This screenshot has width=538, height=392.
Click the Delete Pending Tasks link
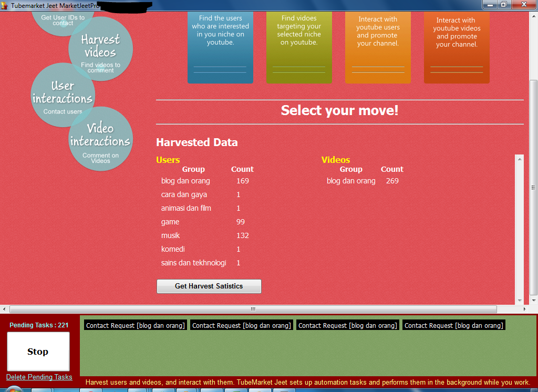[x=39, y=377]
